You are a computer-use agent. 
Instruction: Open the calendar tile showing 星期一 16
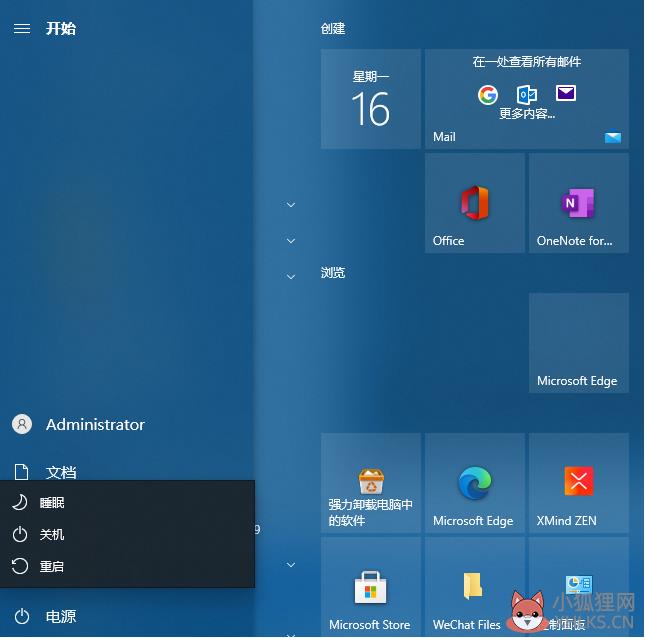pos(371,99)
